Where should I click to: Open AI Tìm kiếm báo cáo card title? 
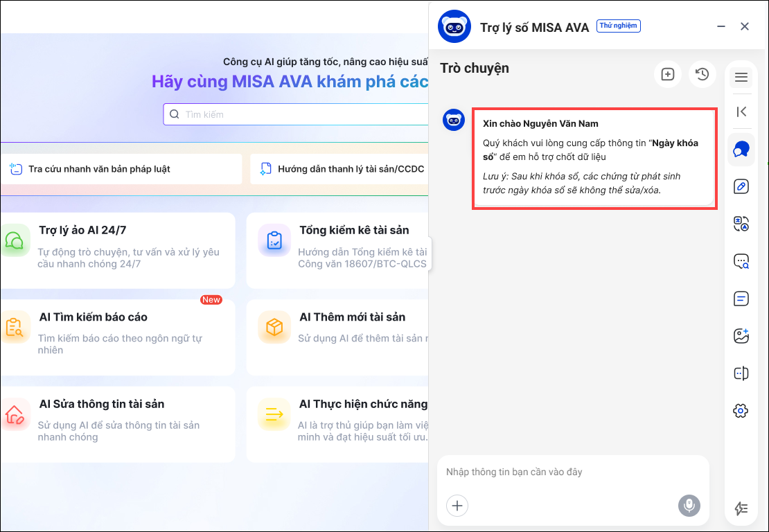[x=94, y=317]
